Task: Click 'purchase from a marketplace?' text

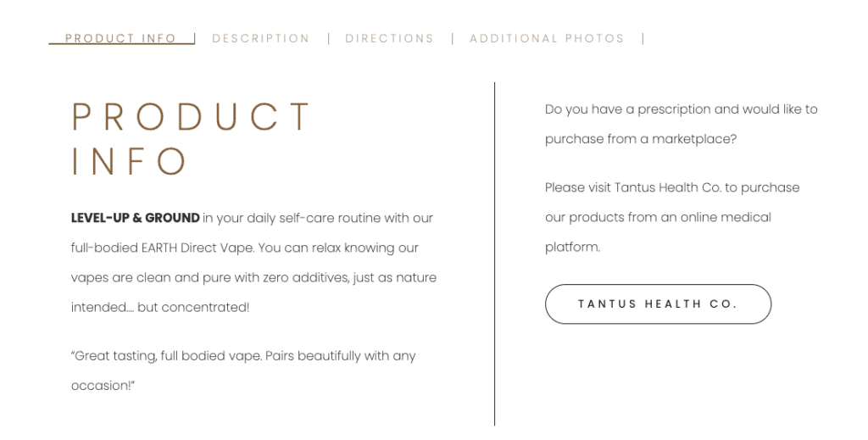Action: coord(641,139)
